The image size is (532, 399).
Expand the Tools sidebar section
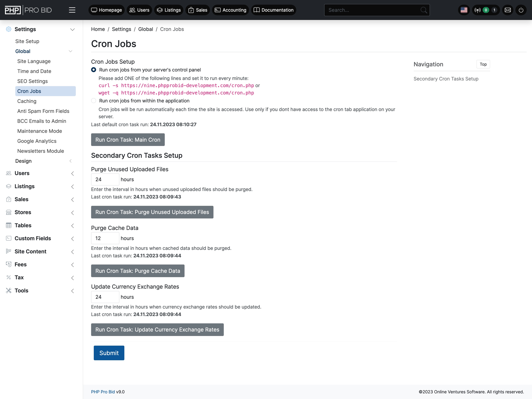point(73,291)
